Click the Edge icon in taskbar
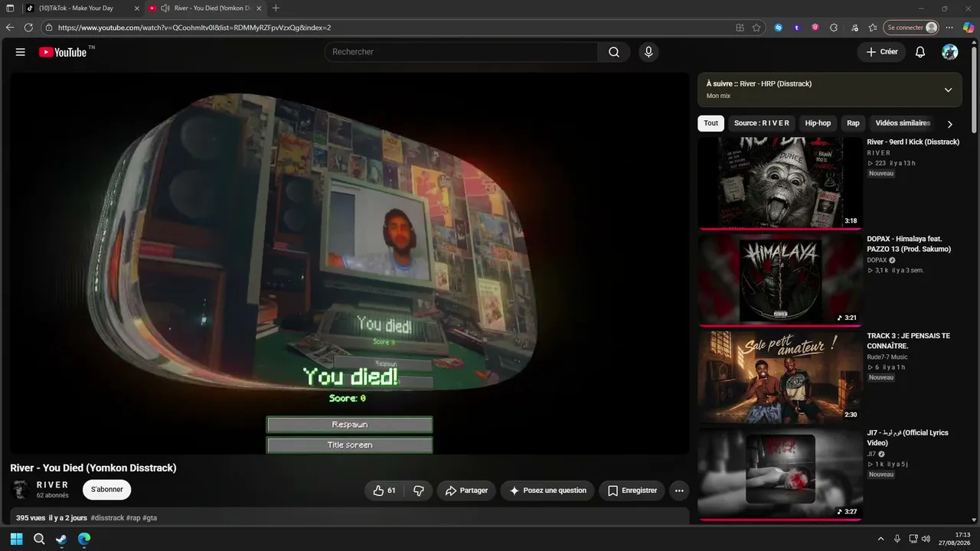Viewport: 980px width, 551px height. (x=84, y=539)
